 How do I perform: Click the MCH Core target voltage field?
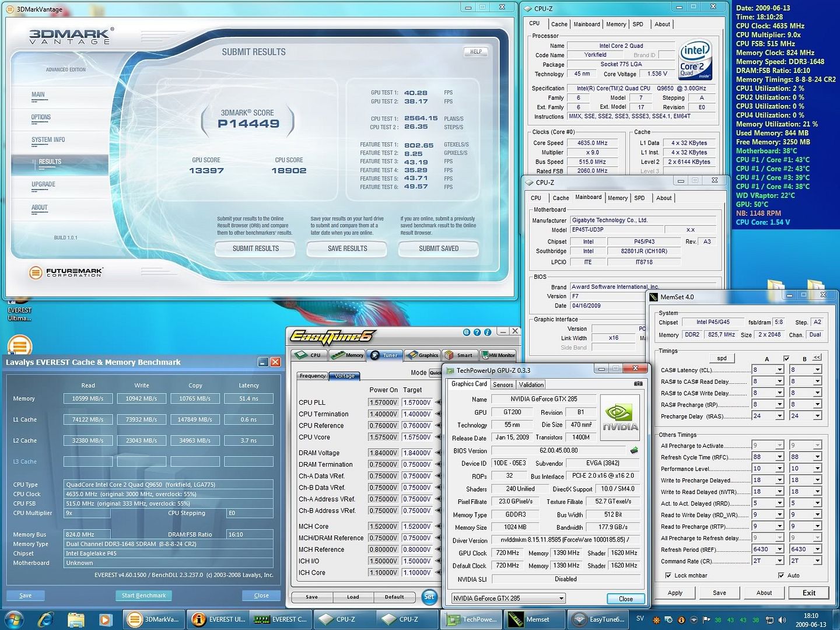pos(416,526)
